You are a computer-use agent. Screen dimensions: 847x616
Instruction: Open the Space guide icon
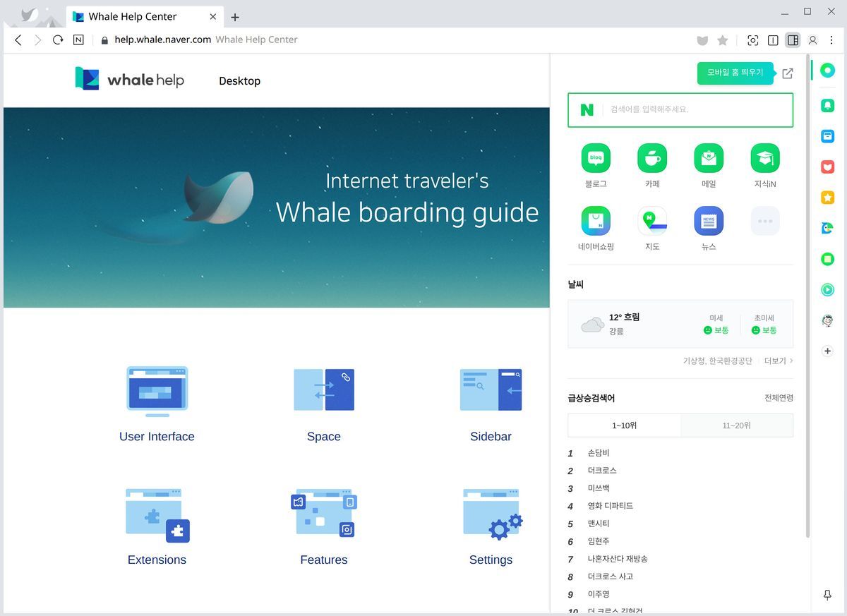[x=324, y=389]
